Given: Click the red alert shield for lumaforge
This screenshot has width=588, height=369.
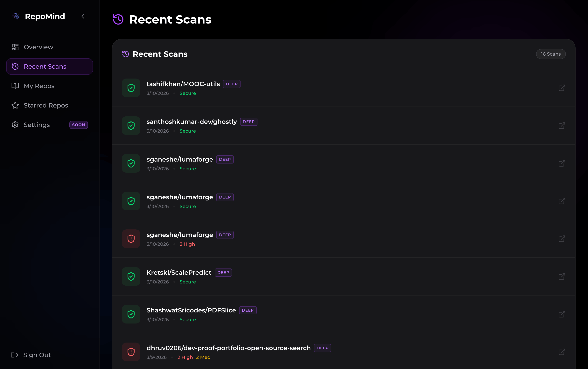Looking at the screenshot, I should [x=131, y=239].
